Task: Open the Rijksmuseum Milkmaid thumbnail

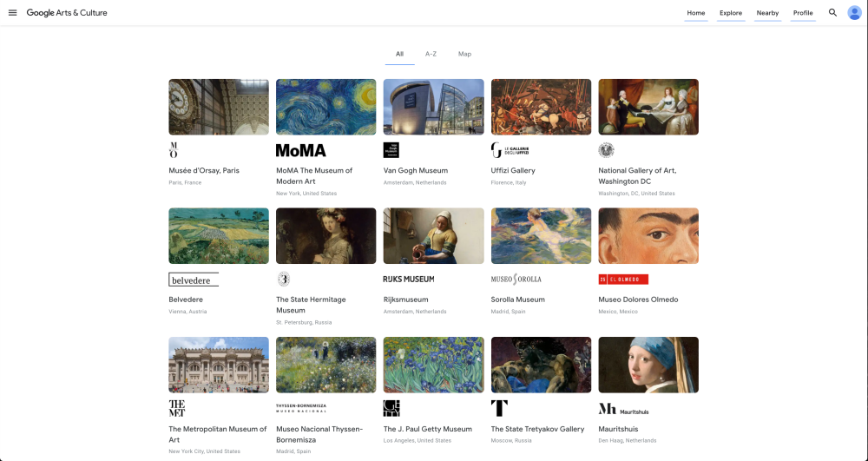Action: [x=433, y=236]
